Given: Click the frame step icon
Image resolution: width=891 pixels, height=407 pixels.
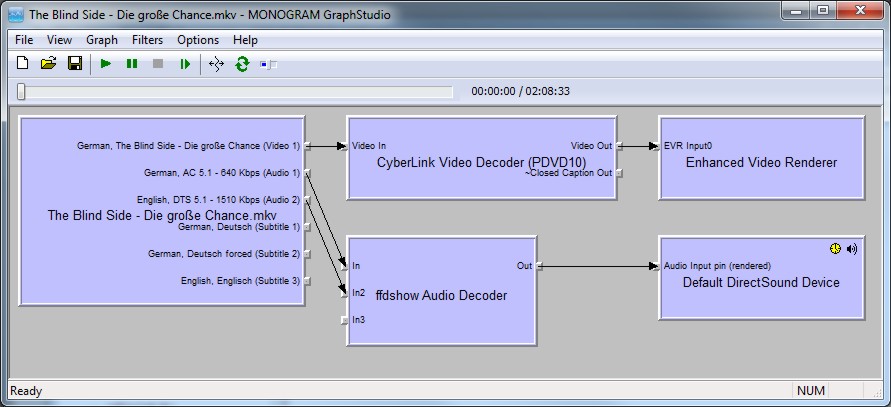Looking at the screenshot, I should 185,64.
